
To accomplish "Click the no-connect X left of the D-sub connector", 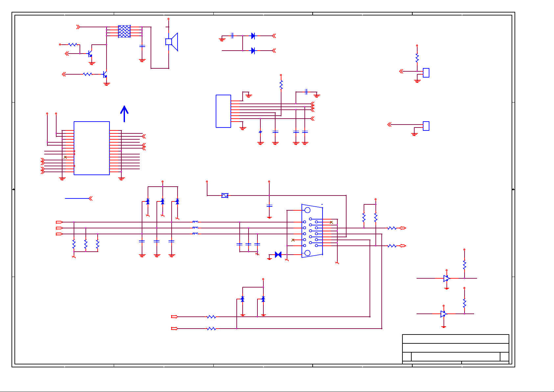I will click(x=293, y=240).
